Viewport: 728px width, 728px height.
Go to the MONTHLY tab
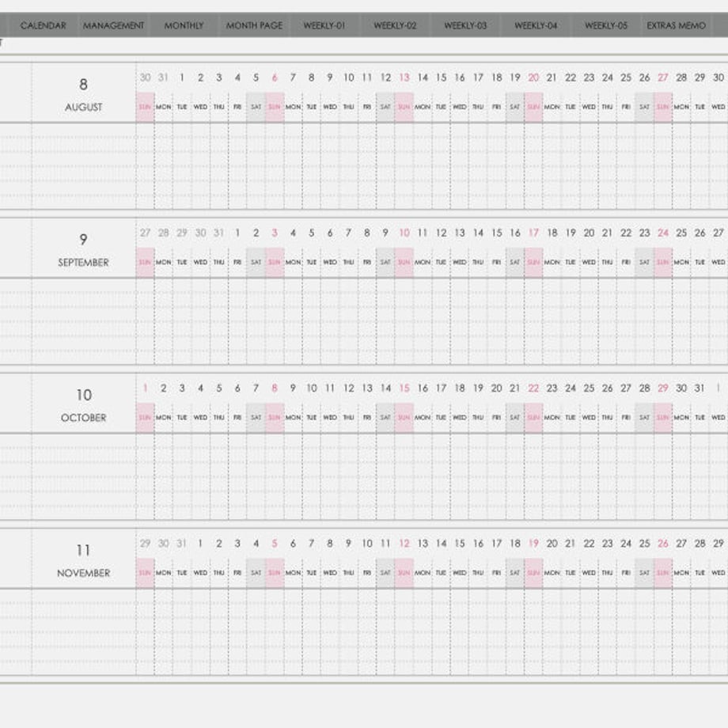coord(184,25)
